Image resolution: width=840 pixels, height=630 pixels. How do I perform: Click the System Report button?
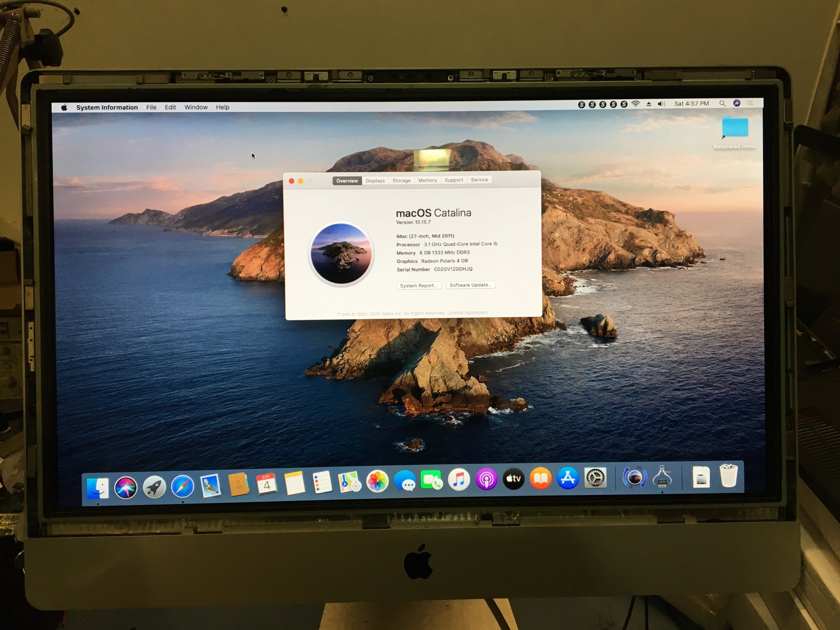click(418, 286)
